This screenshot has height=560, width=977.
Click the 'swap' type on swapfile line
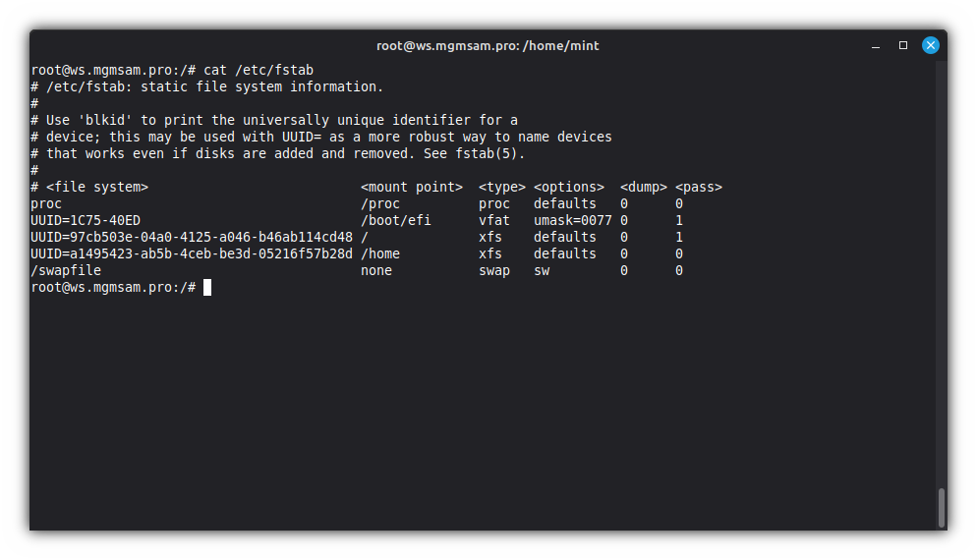pos(494,270)
